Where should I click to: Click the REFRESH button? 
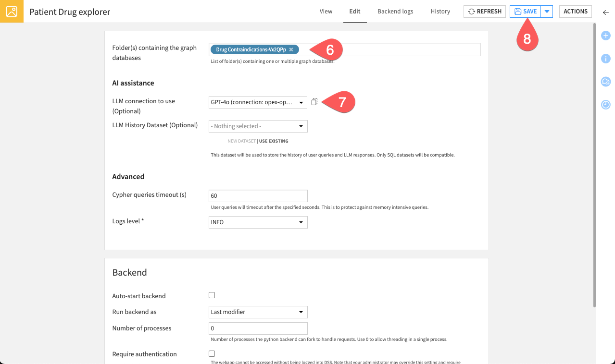tap(484, 11)
